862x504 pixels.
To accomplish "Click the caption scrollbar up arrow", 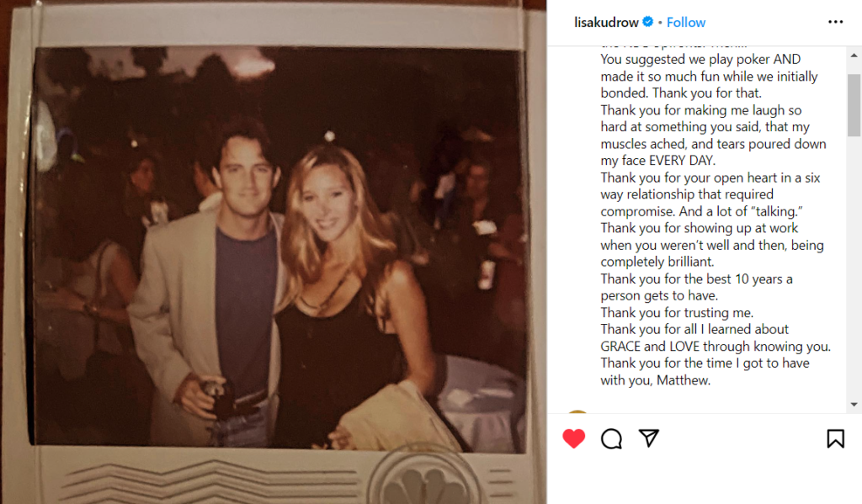I will (854, 56).
